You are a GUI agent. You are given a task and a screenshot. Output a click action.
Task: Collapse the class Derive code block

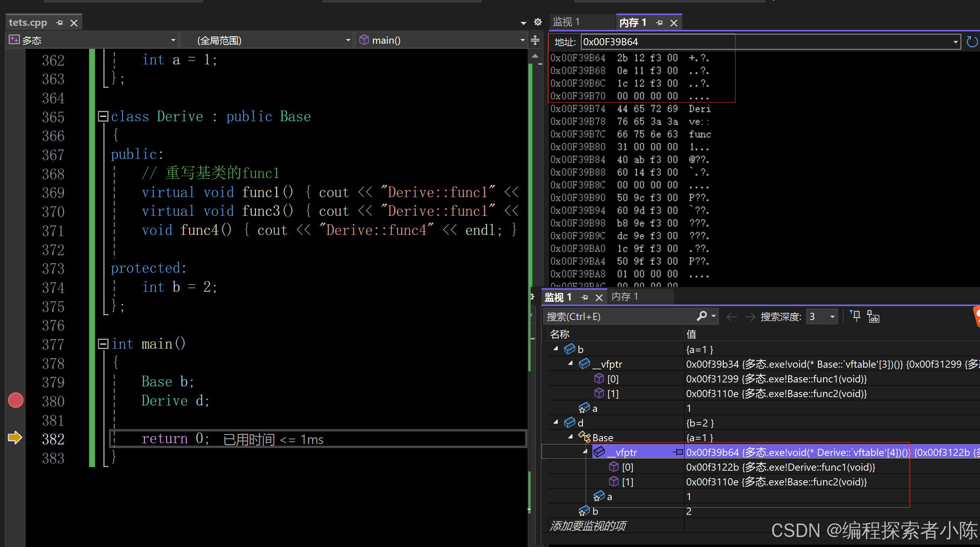coord(103,116)
